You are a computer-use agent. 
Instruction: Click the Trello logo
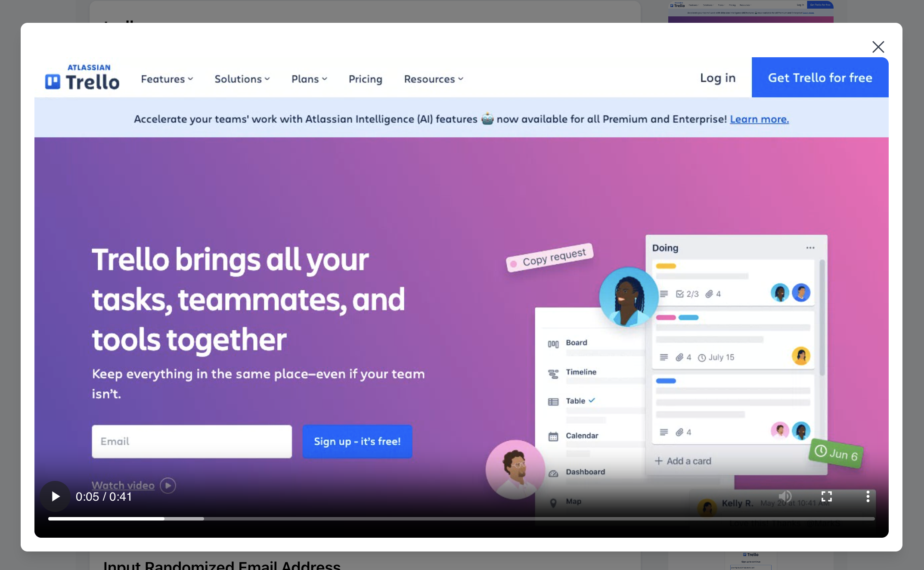(82, 77)
